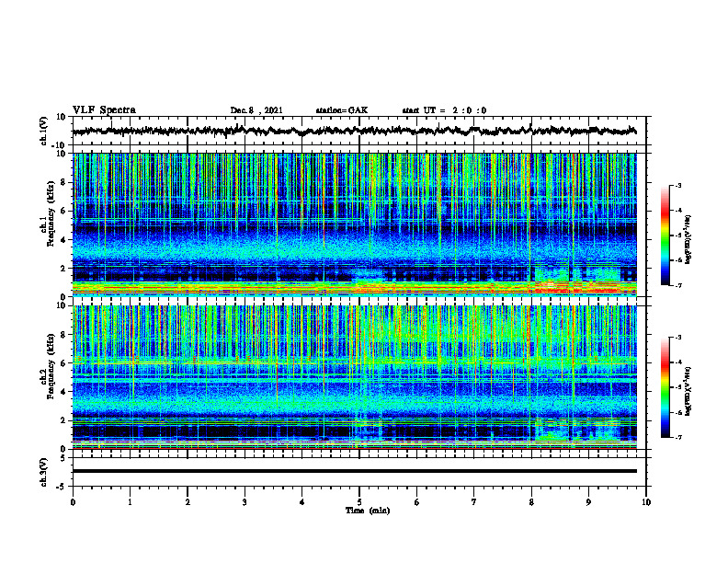728x563 pixels.
Task: Click the log(PSD) label beside ch.1 color bar
Action: tap(688, 239)
